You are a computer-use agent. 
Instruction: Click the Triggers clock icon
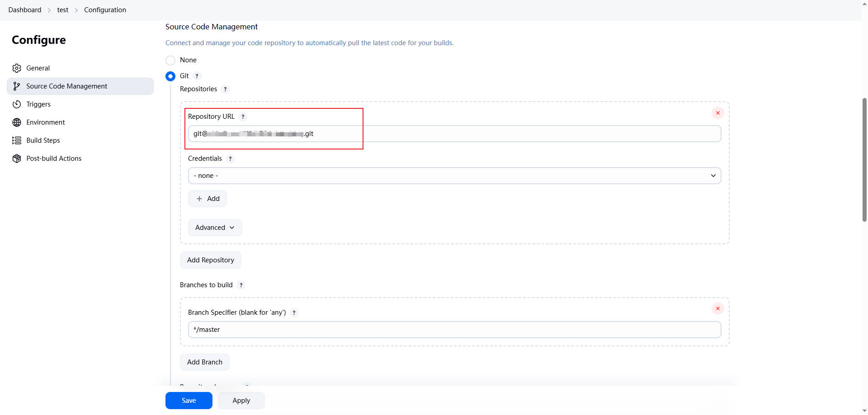point(17,104)
